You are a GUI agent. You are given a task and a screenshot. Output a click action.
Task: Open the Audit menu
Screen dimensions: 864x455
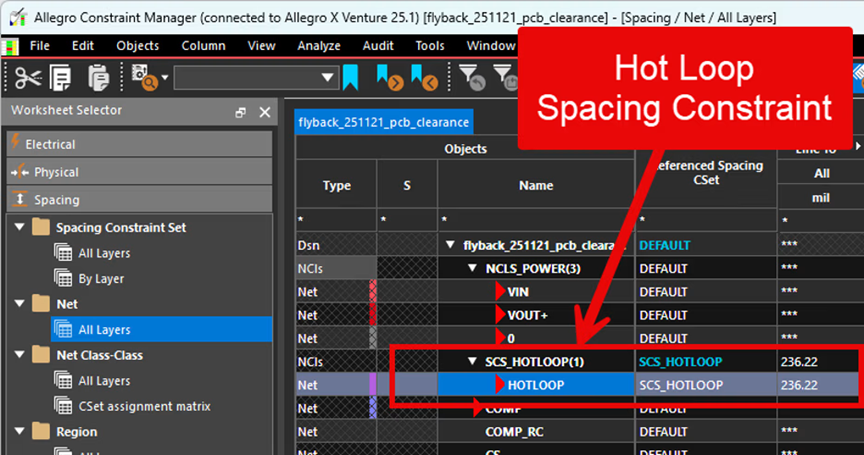tap(378, 46)
